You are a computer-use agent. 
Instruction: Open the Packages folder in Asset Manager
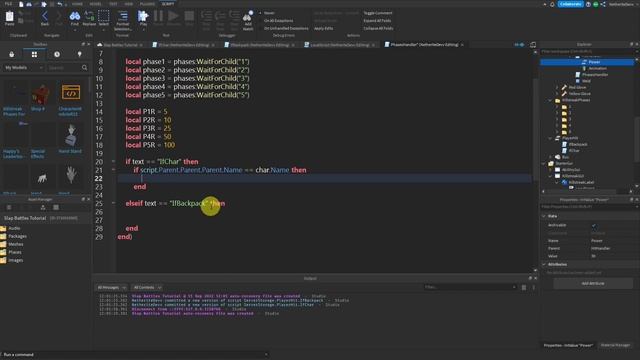click(18, 236)
